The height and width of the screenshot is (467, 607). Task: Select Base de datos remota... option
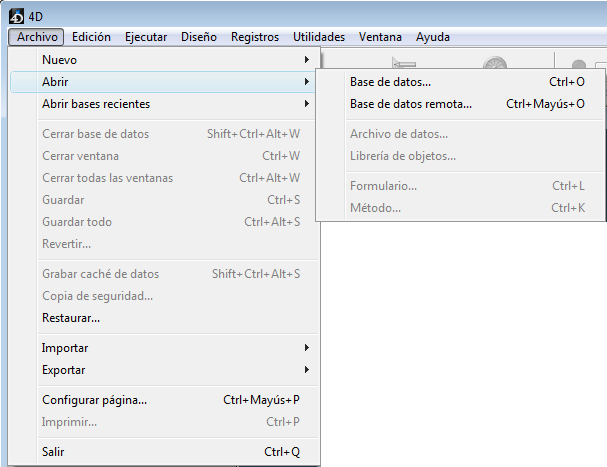[411, 104]
